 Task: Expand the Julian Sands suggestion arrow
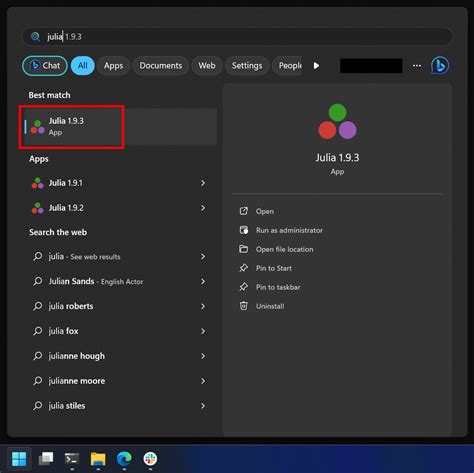coord(203,281)
